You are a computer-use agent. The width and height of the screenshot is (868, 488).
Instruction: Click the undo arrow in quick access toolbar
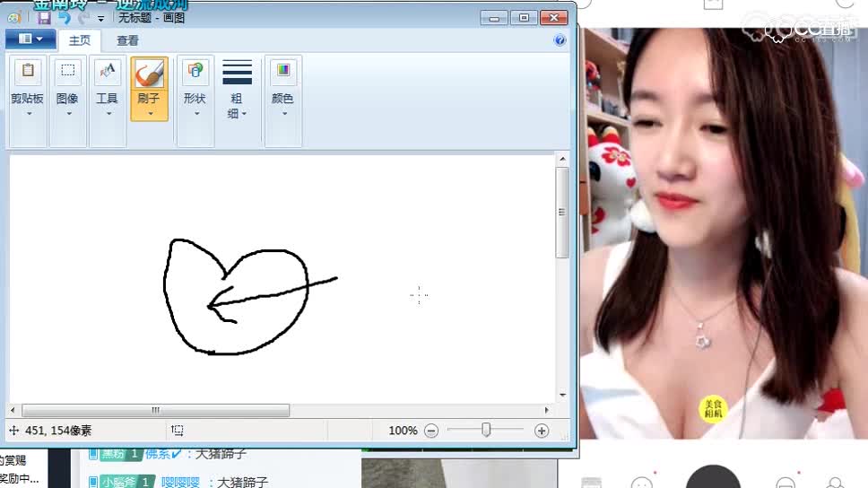pyautogui.click(x=65, y=18)
